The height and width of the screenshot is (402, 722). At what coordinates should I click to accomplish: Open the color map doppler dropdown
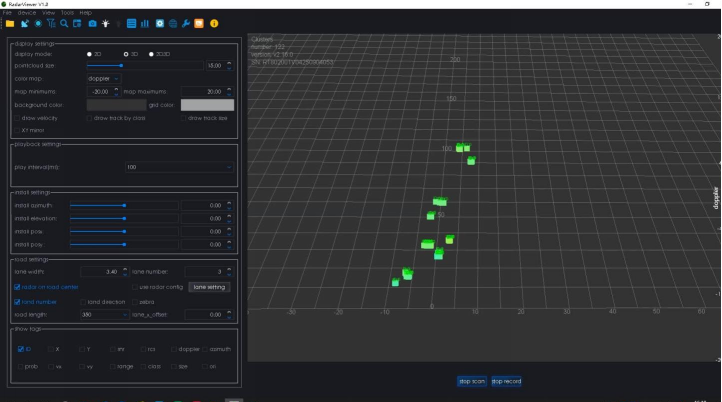[104, 79]
